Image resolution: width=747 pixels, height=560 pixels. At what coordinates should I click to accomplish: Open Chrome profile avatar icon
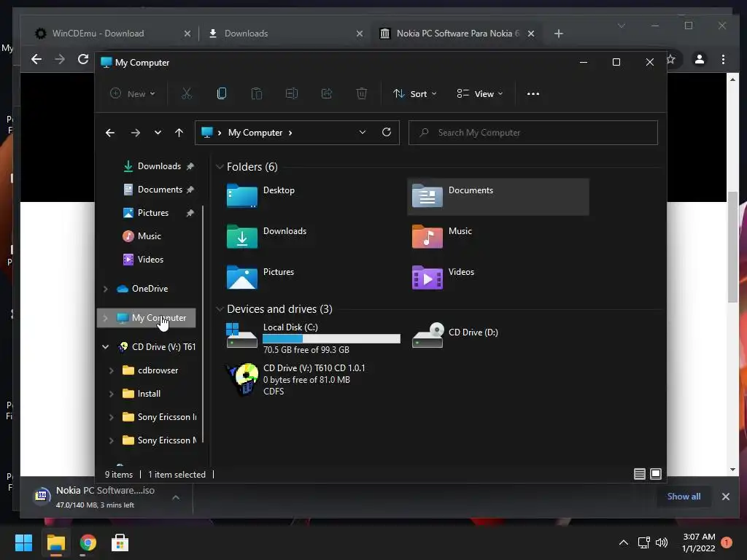[700, 59]
